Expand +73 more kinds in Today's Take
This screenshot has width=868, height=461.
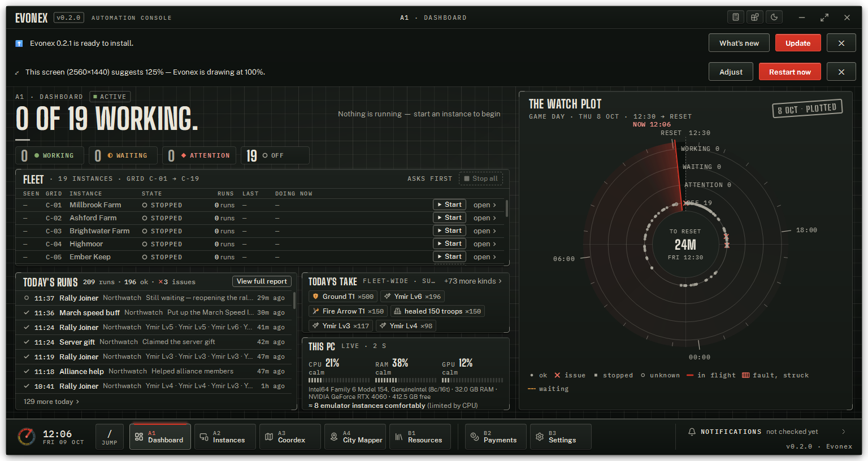pyautogui.click(x=473, y=281)
